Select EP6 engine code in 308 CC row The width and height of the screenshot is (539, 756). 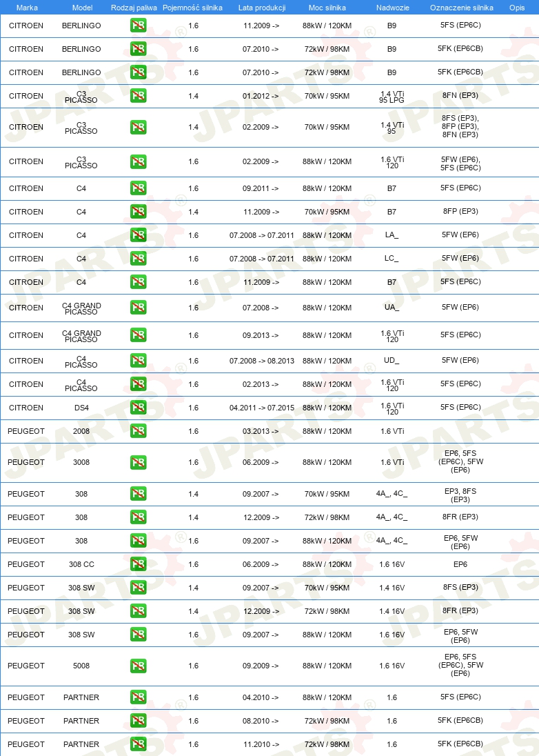pyautogui.click(x=460, y=564)
